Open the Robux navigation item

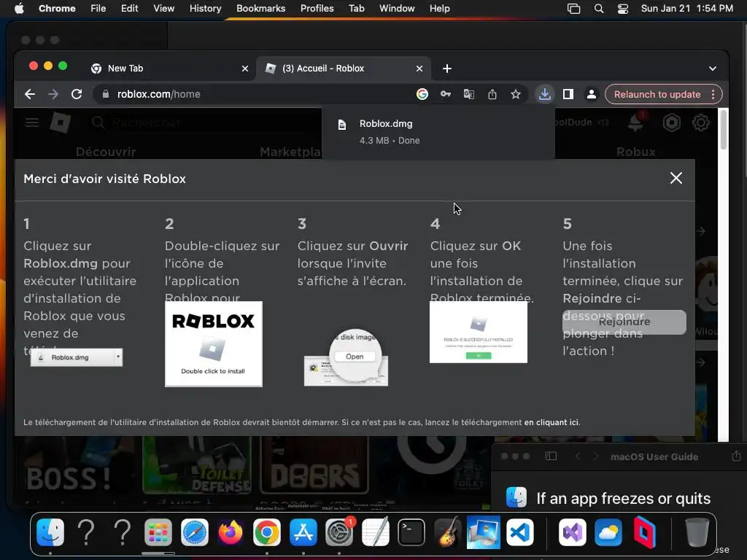point(636,152)
